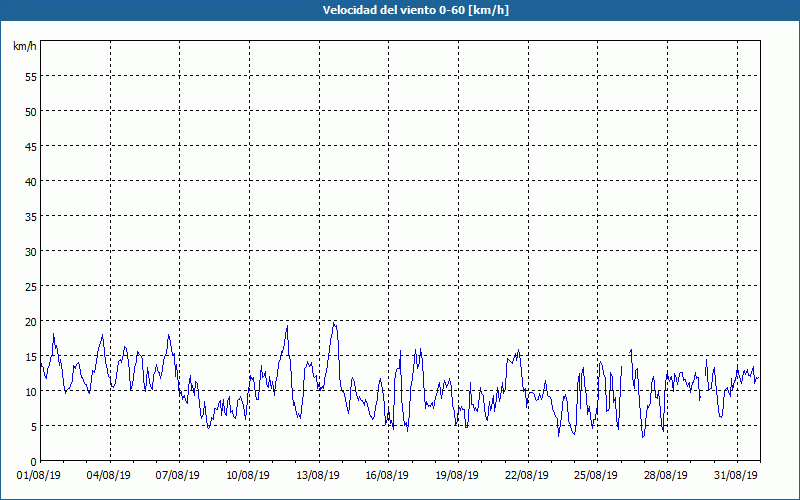This screenshot has width=800, height=500.
Task: Click the date label 31/08/19
Action: (736, 476)
